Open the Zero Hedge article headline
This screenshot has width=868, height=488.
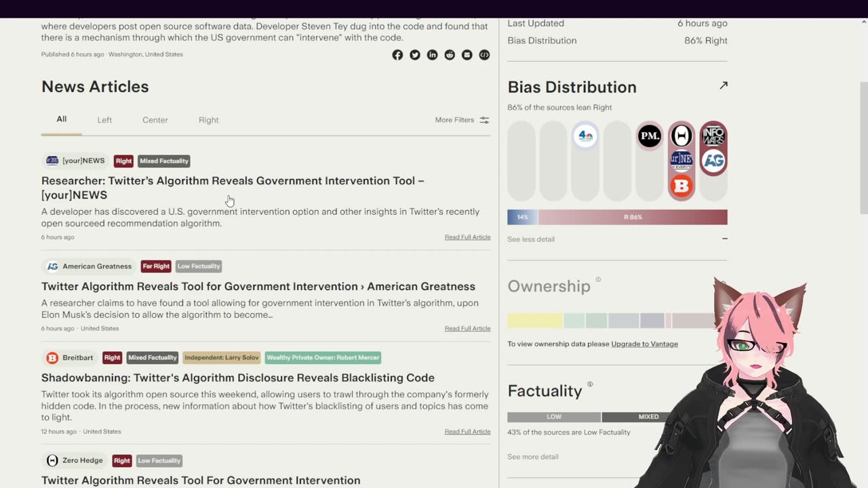(x=201, y=481)
